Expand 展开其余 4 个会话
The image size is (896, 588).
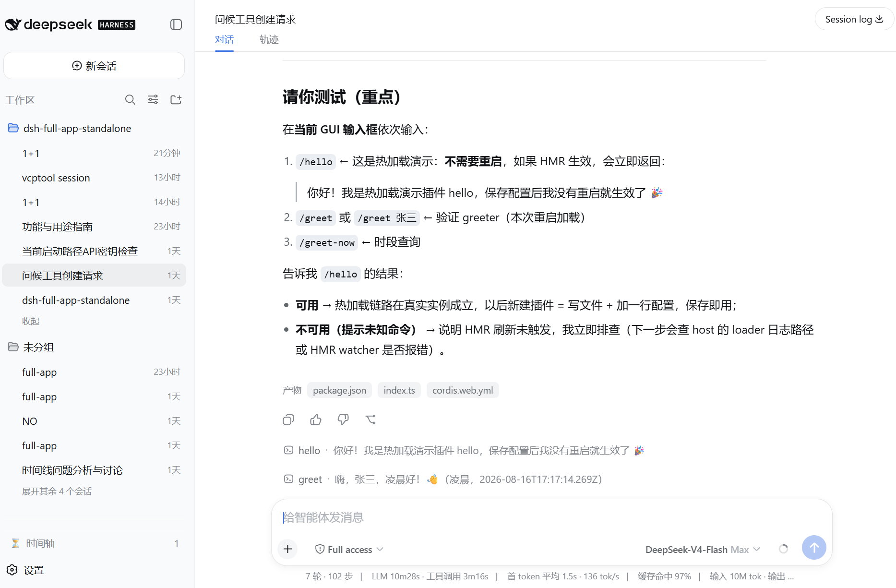coord(57,492)
